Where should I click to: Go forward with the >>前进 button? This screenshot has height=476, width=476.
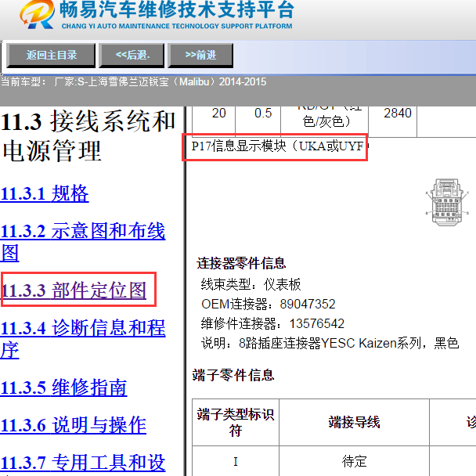click(200, 56)
